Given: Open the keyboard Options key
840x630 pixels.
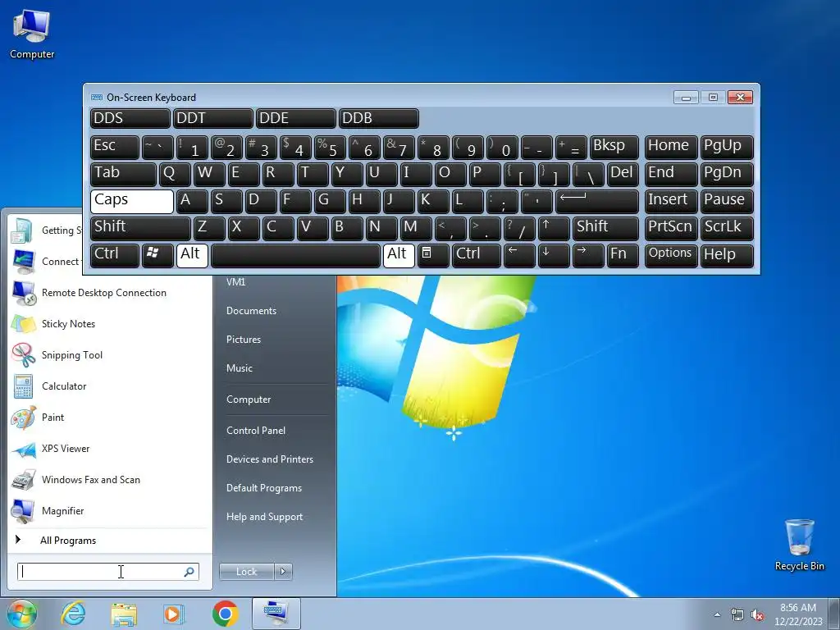Looking at the screenshot, I should click(x=671, y=256).
